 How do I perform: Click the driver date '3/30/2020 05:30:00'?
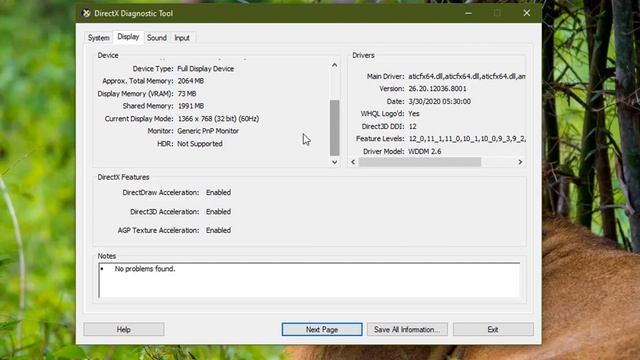(439, 101)
